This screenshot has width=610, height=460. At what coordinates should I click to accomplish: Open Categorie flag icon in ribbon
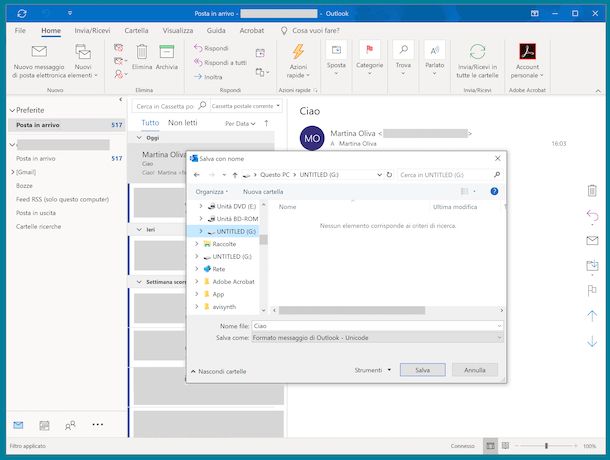[x=369, y=49]
